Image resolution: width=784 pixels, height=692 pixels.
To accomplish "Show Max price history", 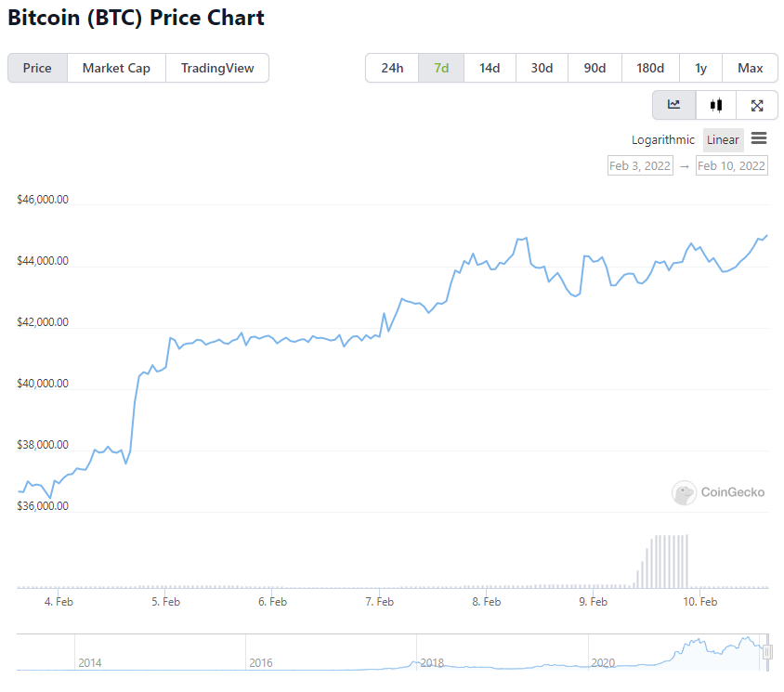I will (x=750, y=68).
